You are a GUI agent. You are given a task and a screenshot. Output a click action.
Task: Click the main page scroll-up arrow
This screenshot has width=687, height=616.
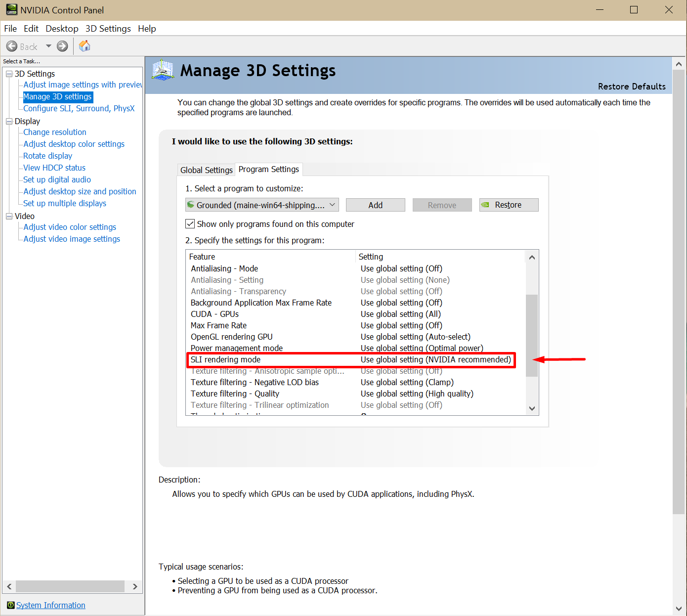(679, 64)
